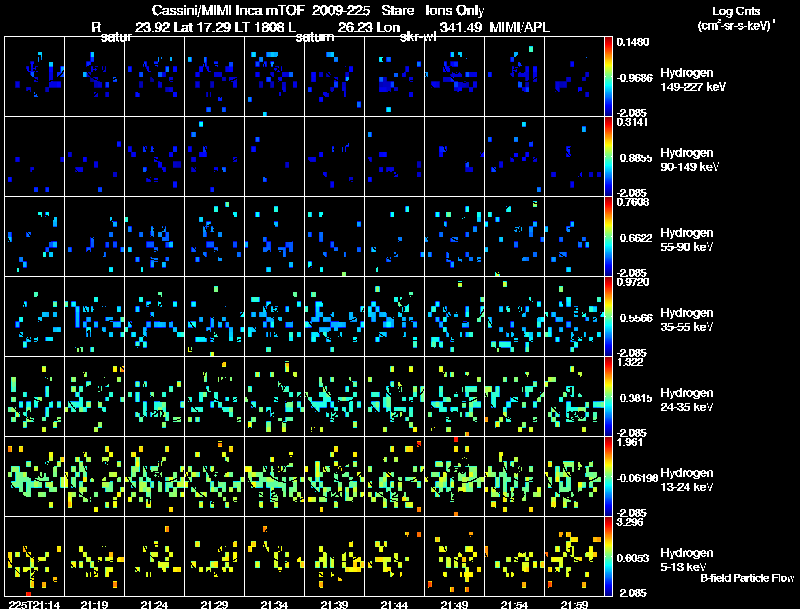Image resolution: width=800 pixels, height=609 pixels.
Task: Select the 225T21:14 time label
Action: coord(34,604)
